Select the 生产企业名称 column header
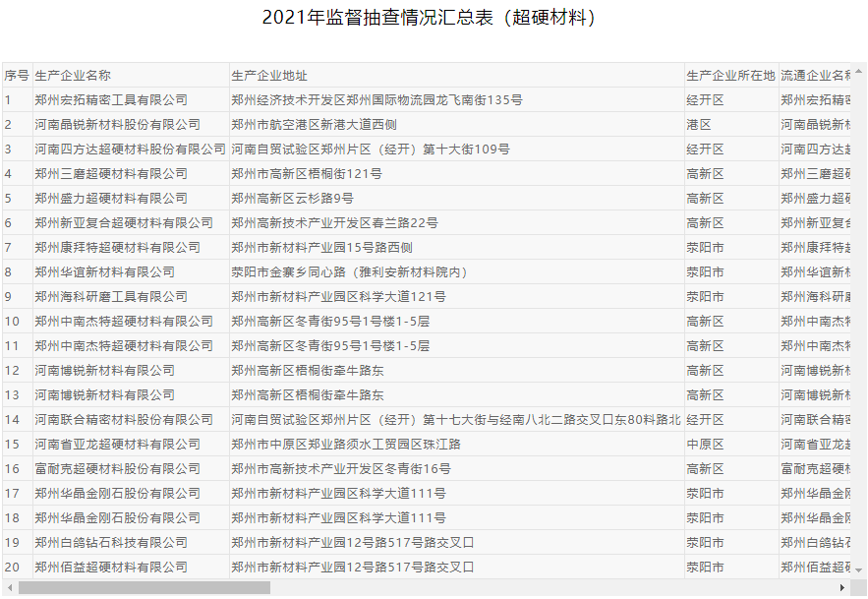The width and height of the screenshot is (868, 599). pyautogui.click(x=131, y=76)
